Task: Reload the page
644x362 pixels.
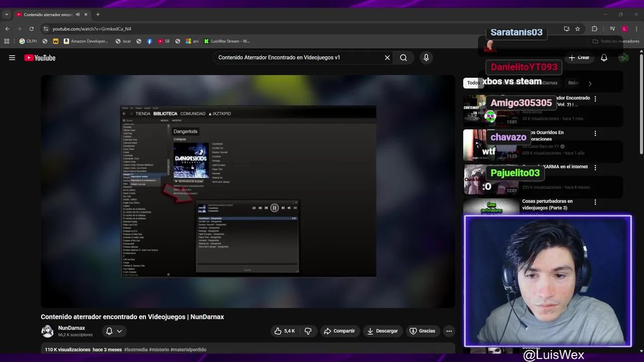Action: click(31, 29)
